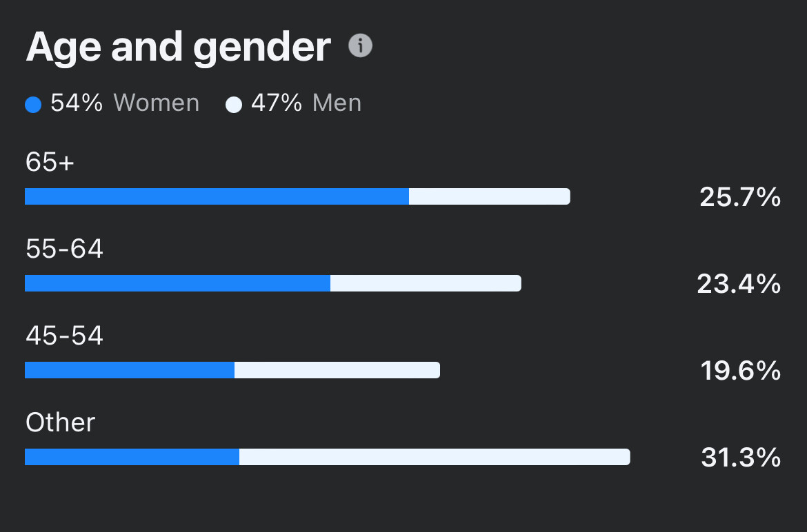Select the blue women portion of 55-64 bar
The height and width of the screenshot is (532, 807).
177,283
